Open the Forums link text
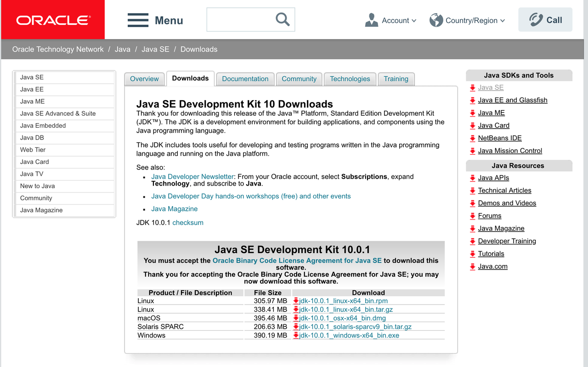588x367 pixels. coord(490,216)
